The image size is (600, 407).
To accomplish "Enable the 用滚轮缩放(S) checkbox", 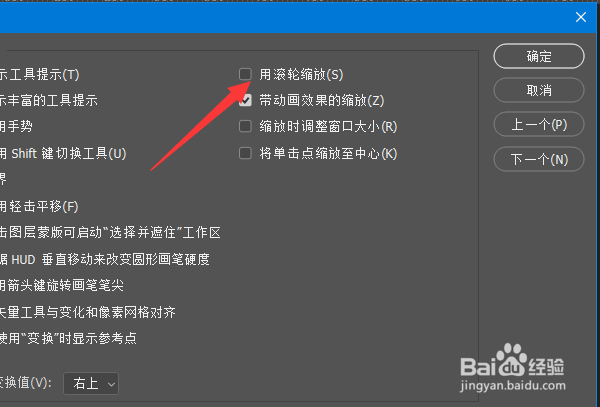I will [x=245, y=74].
